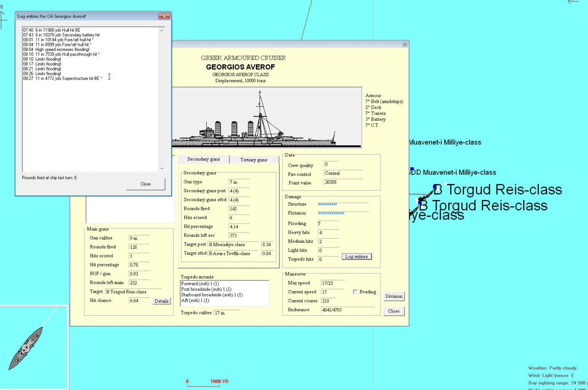Screen dimensions: 588x390
Task: Open the Division button
Action: point(394,296)
